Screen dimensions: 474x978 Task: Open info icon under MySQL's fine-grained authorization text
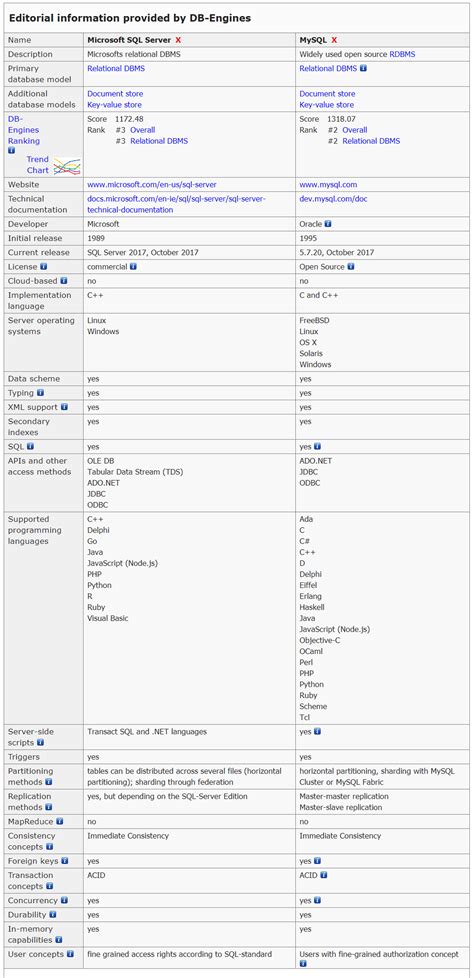(303, 964)
